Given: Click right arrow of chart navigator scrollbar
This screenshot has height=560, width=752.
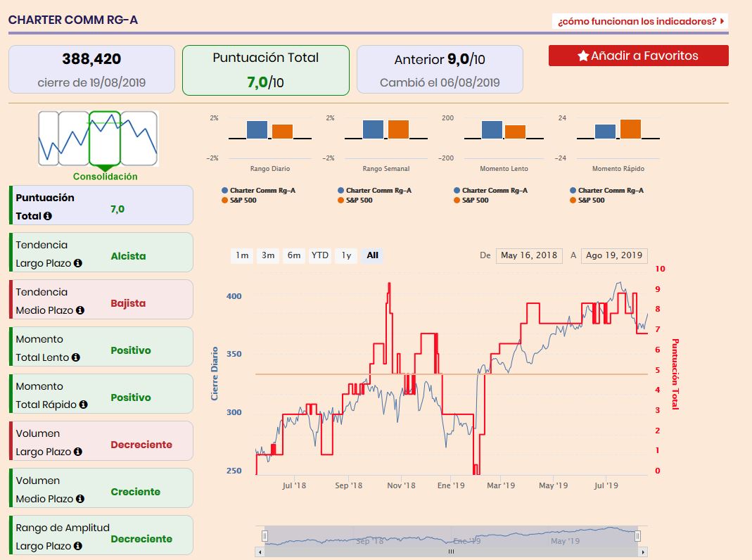Looking at the screenshot, I should click(x=643, y=552).
